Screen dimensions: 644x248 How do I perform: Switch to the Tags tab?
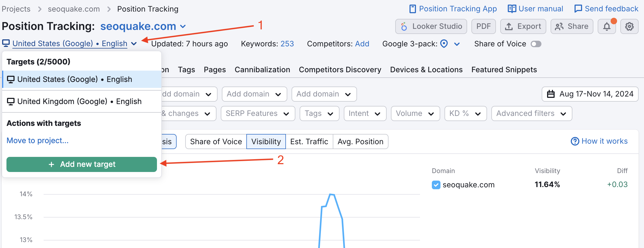(186, 70)
